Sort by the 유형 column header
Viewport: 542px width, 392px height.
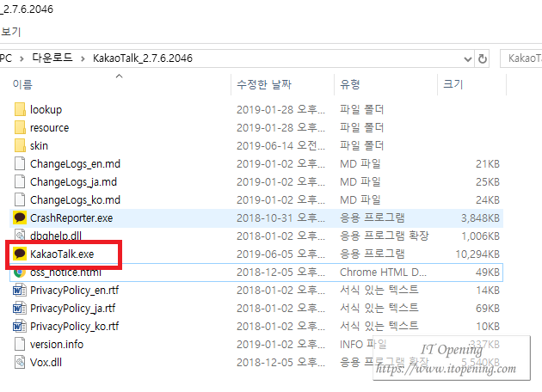click(x=350, y=84)
